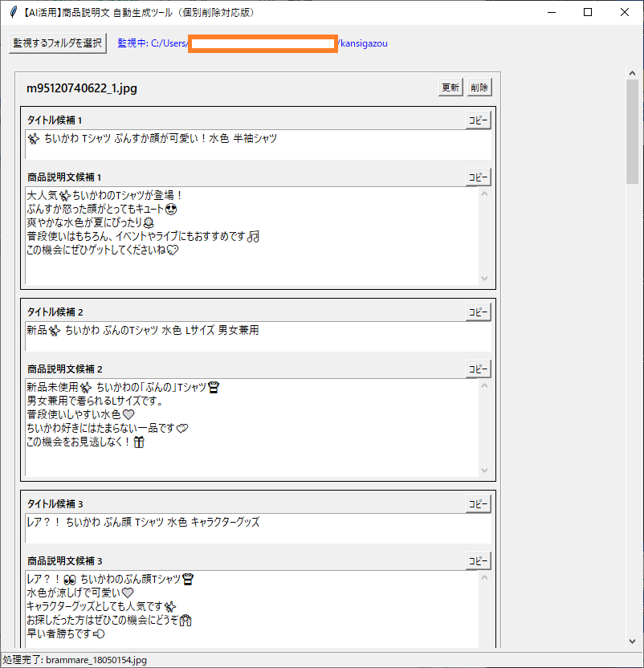644x668 pixels.
Task: Copy 商品説明文候補 2 with its コピー button
Action: click(x=479, y=369)
